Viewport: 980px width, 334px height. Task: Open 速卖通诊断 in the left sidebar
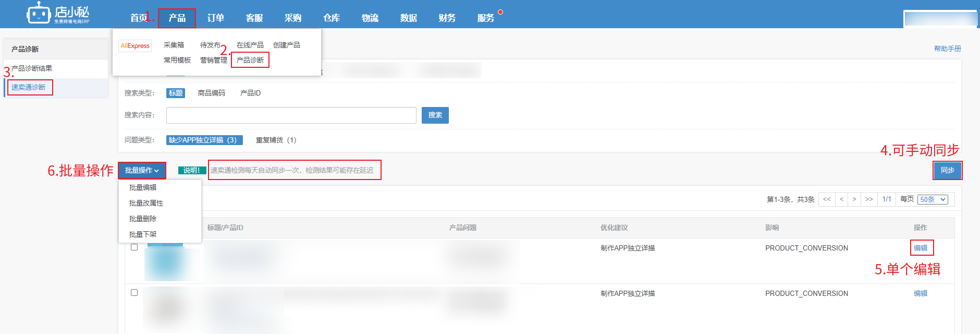point(29,87)
